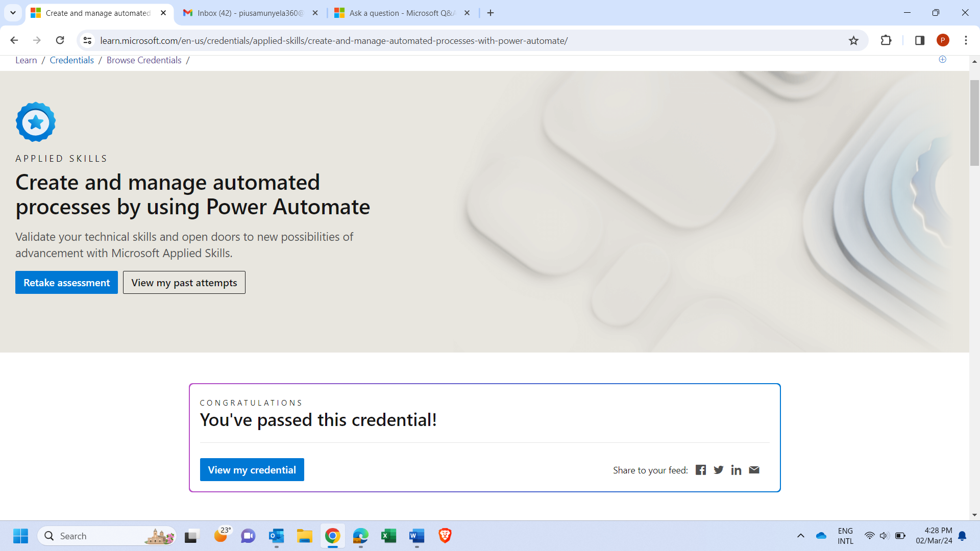Click View my credential button
Screen dimensions: 980x551
(x=252, y=470)
